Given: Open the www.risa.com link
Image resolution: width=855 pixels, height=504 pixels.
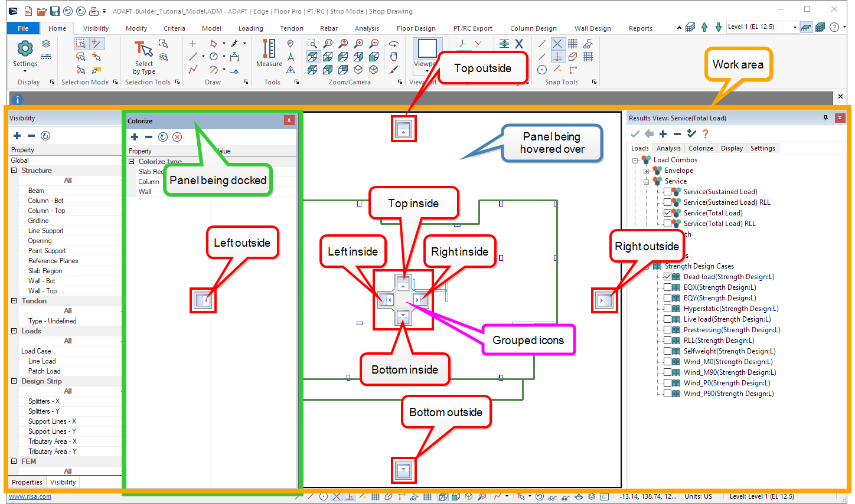Looking at the screenshot, I should pyautogui.click(x=30, y=497).
